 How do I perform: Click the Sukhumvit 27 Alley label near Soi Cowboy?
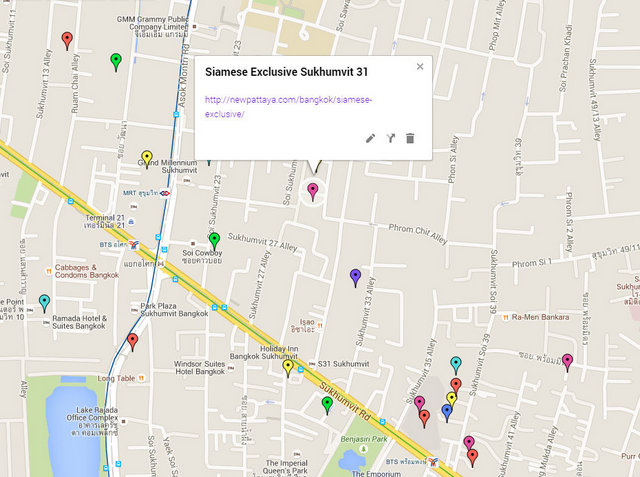tap(262, 242)
